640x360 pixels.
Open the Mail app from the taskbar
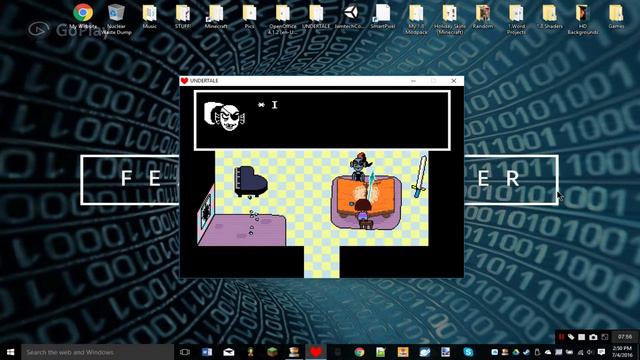tap(229, 352)
